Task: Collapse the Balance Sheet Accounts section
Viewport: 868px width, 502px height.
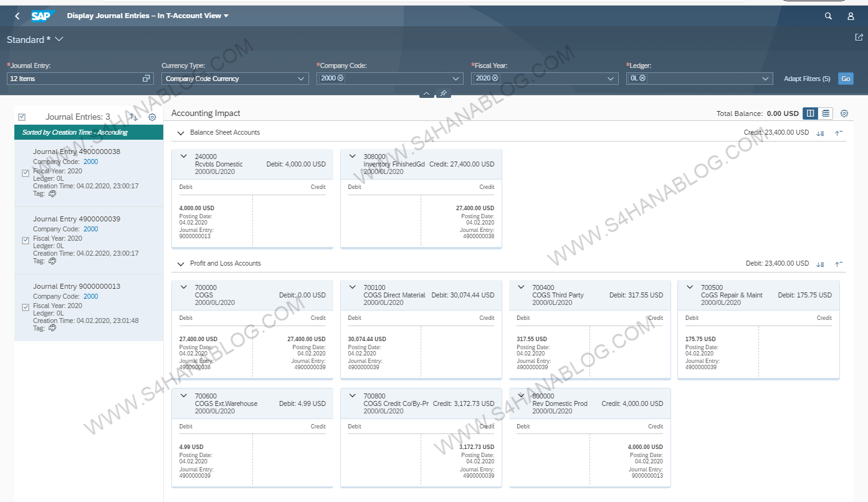Action: (x=181, y=133)
